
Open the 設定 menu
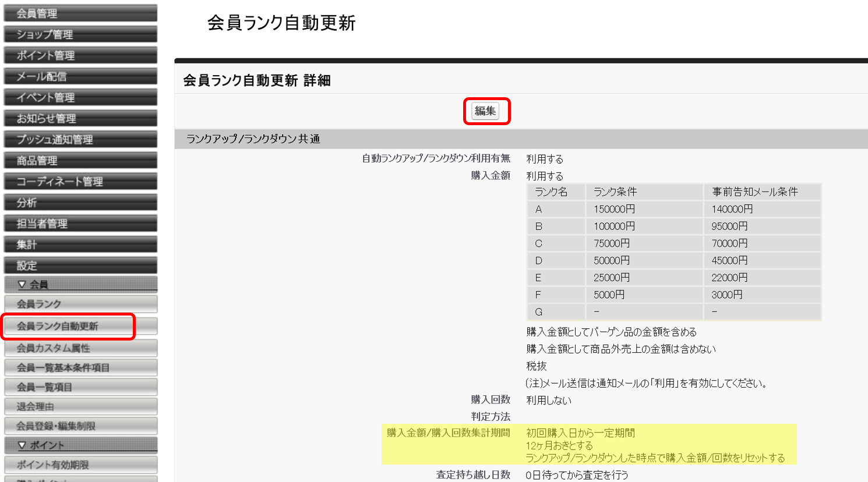[x=80, y=264]
